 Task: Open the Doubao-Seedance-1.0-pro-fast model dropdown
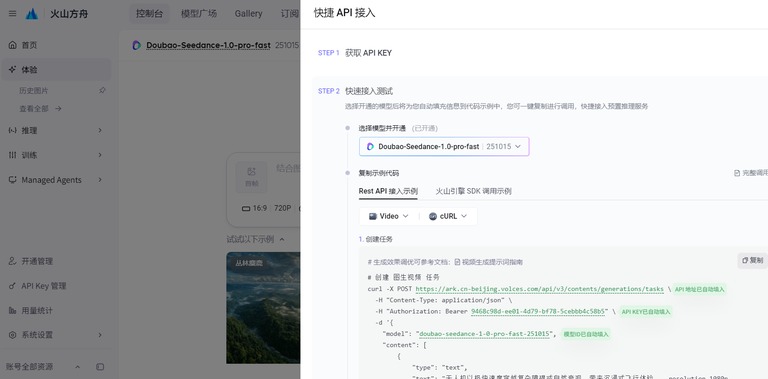coord(444,146)
